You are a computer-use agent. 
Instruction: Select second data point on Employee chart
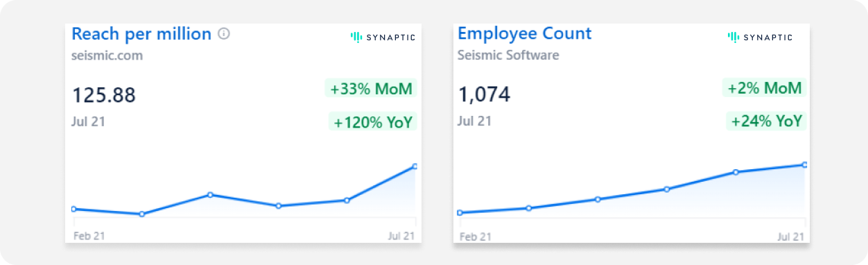528,208
